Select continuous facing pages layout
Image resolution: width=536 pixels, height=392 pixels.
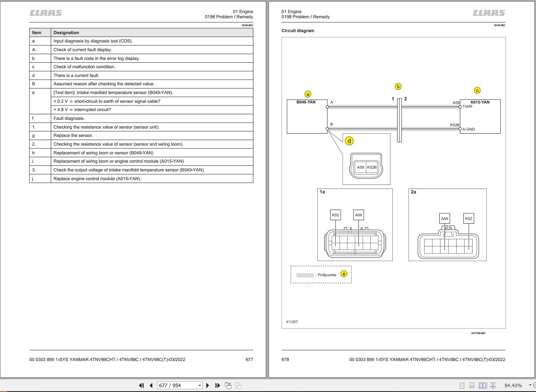coord(493,385)
